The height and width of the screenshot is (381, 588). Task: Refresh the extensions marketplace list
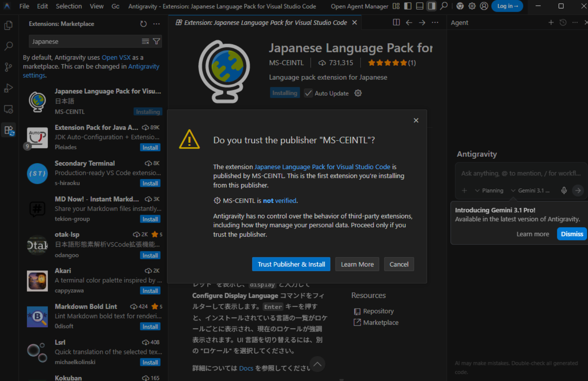(143, 24)
